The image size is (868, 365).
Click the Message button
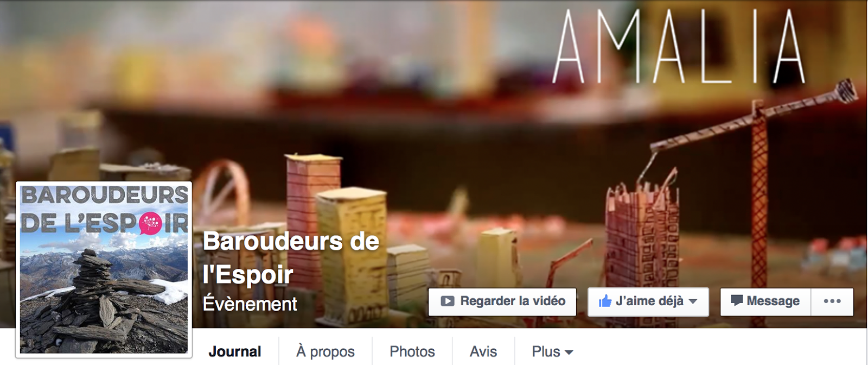765,301
